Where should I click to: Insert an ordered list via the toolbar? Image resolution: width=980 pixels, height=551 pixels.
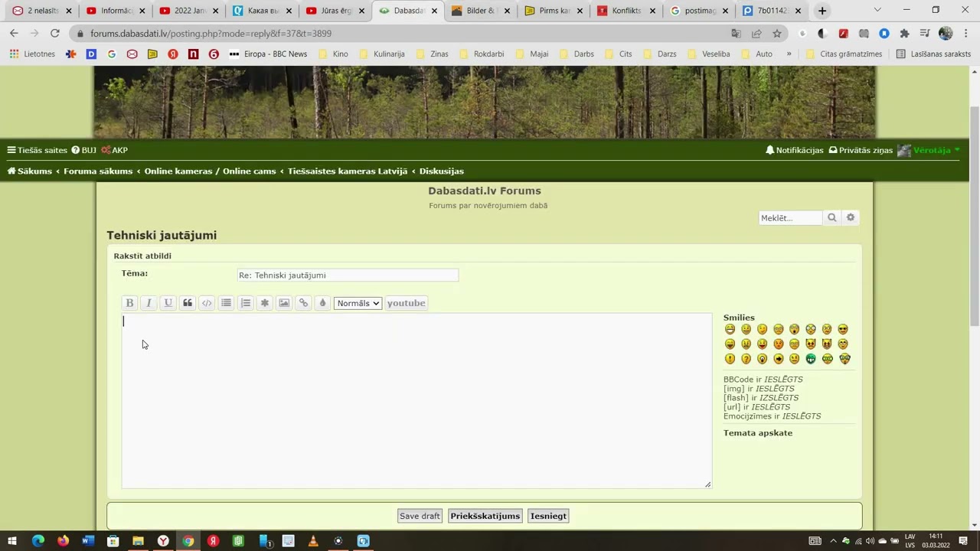pyautogui.click(x=245, y=303)
